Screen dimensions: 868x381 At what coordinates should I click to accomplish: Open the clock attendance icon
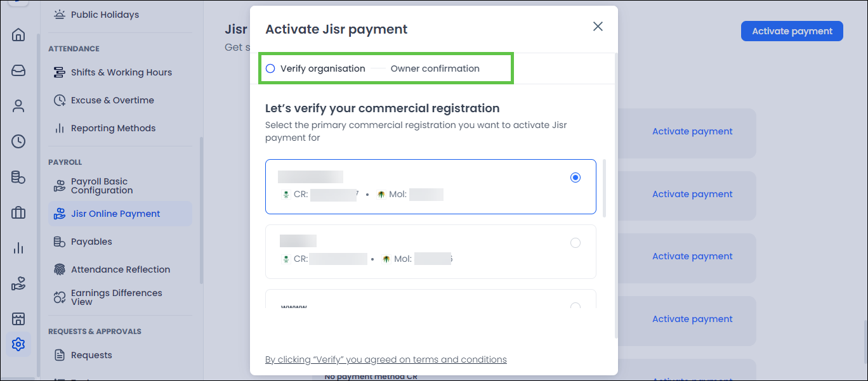click(x=18, y=141)
